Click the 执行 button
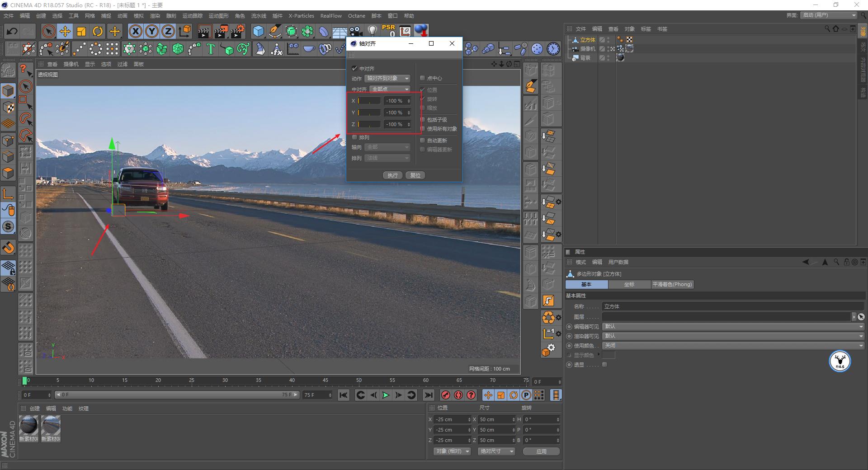Viewport: 868px width, 470px height. [x=392, y=175]
